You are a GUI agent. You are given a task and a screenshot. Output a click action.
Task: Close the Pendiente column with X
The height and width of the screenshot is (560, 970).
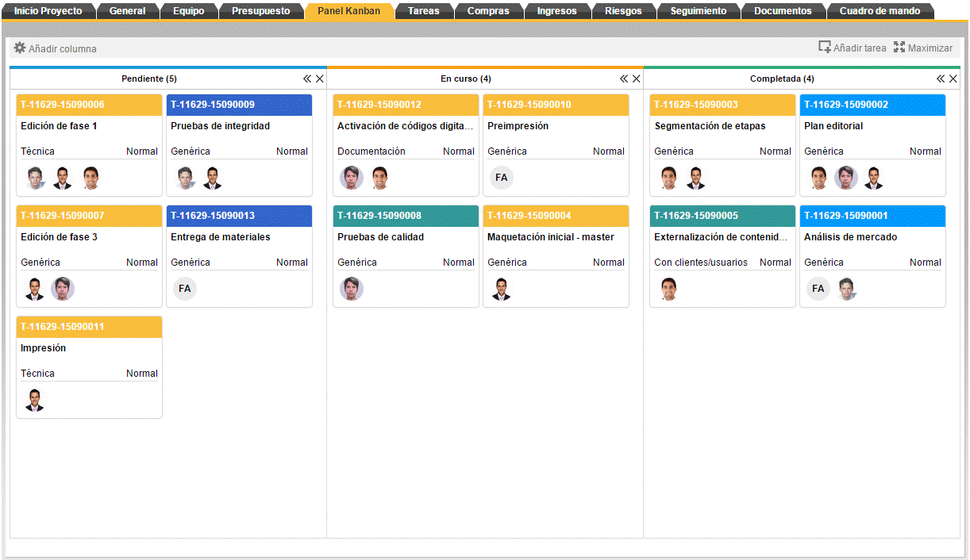click(x=320, y=79)
